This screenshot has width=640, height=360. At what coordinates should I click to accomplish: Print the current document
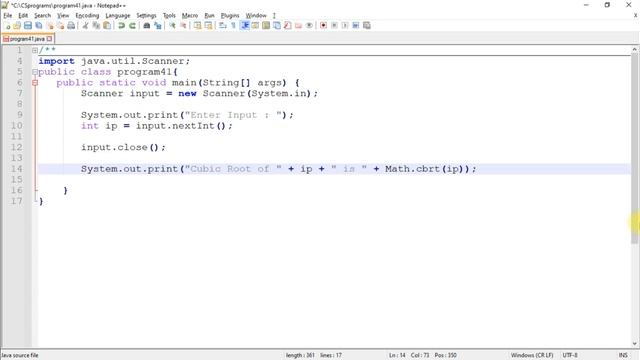[71, 26]
